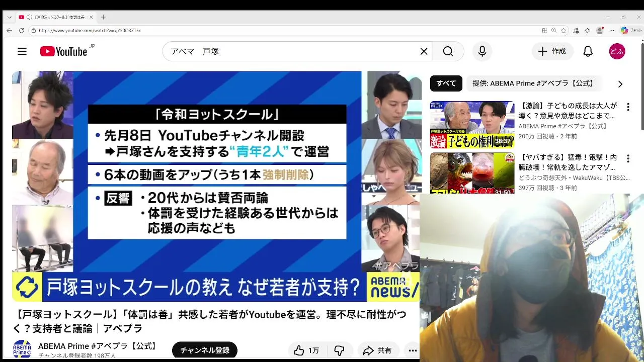Open the Copilot チャット button

click(x=631, y=31)
